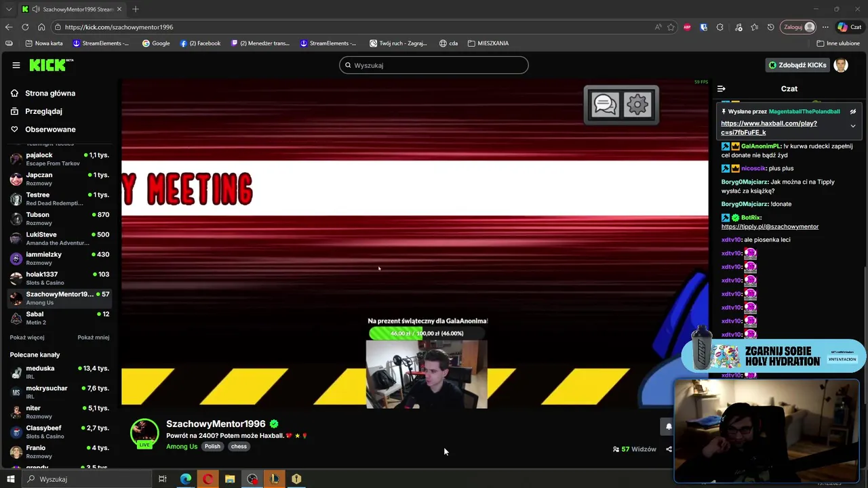Screen dimensions: 868x488
Task: Go back with the browser back arrow
Action: 9,27
